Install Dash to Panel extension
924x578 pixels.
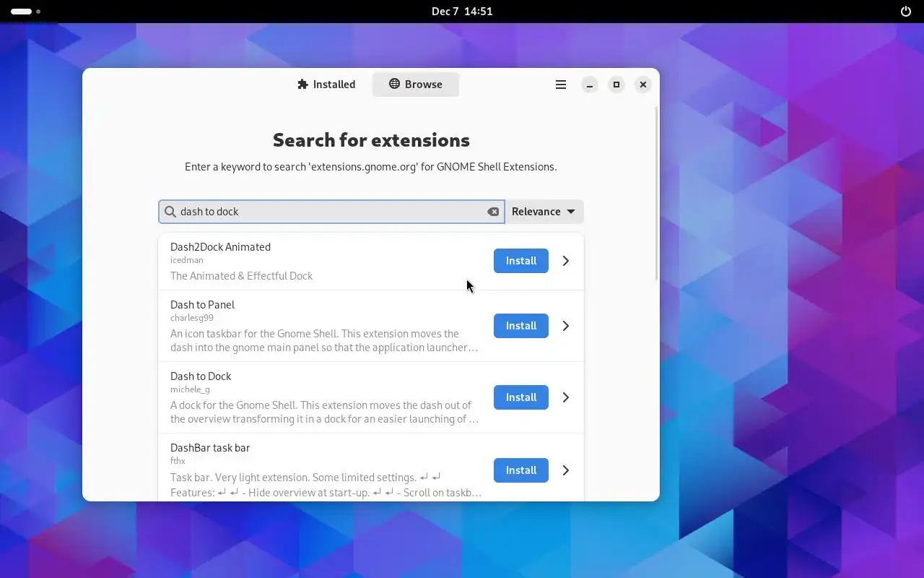pyautogui.click(x=521, y=326)
